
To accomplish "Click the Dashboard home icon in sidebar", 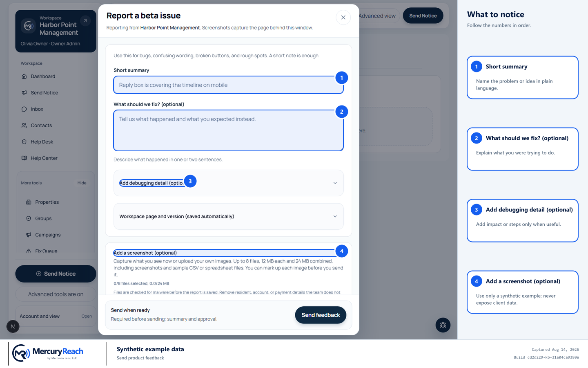I will tap(24, 76).
